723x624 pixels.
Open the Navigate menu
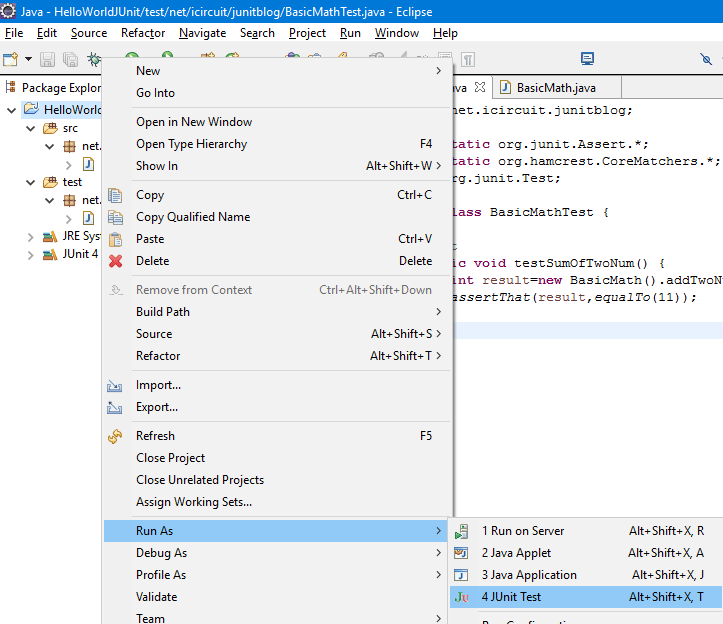[202, 33]
